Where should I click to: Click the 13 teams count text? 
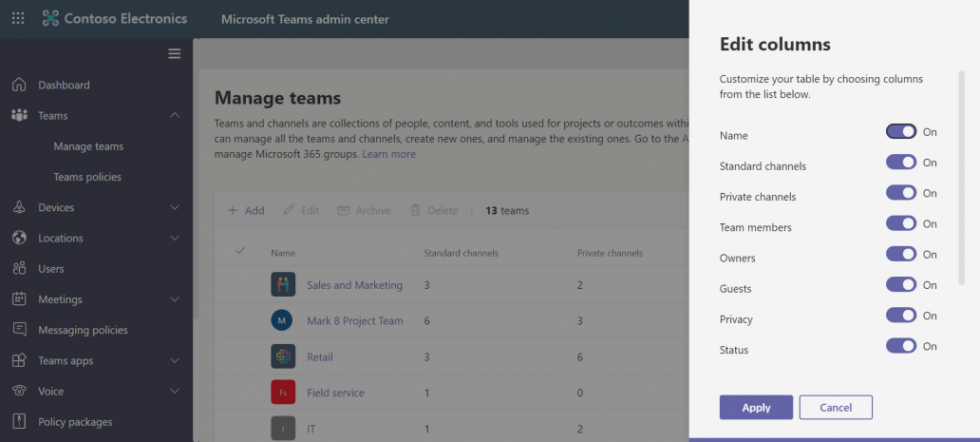[x=507, y=211]
